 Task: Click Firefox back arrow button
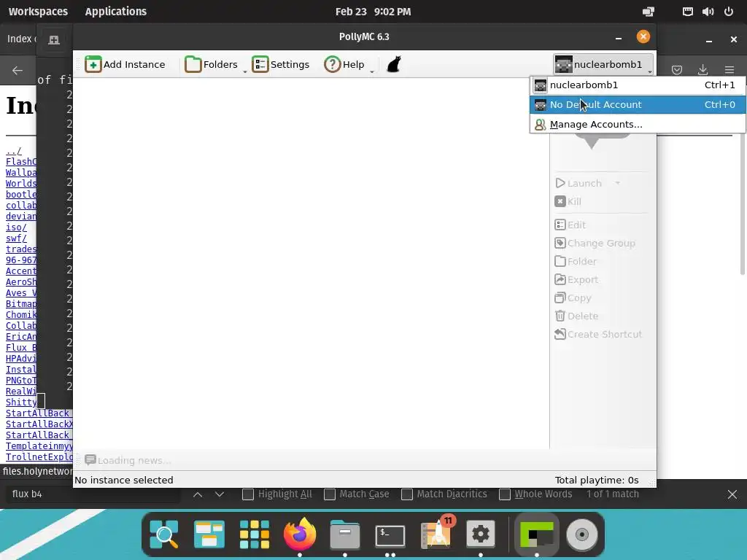tap(18, 71)
